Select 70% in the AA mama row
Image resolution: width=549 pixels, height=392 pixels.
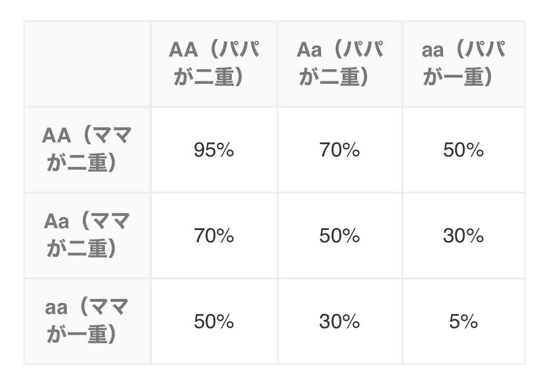pyautogui.click(x=340, y=150)
